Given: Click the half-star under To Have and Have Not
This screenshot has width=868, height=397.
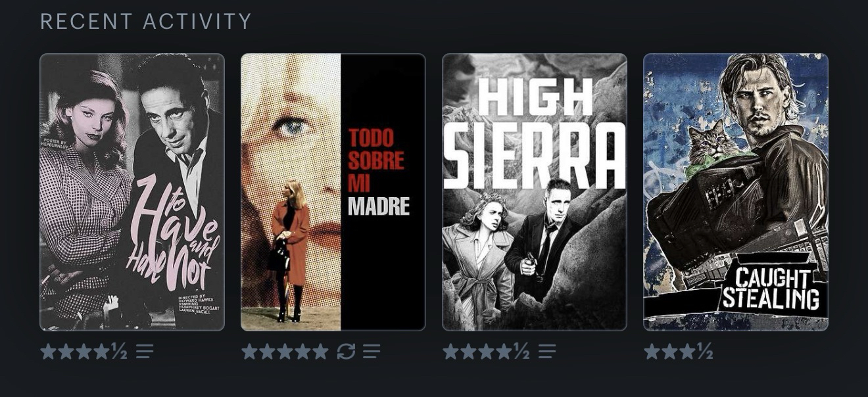Looking at the screenshot, I should (119, 352).
